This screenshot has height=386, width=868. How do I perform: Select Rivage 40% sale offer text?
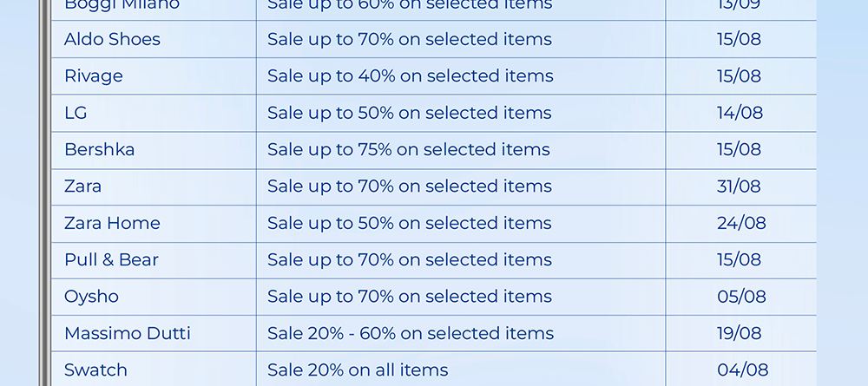(x=410, y=76)
